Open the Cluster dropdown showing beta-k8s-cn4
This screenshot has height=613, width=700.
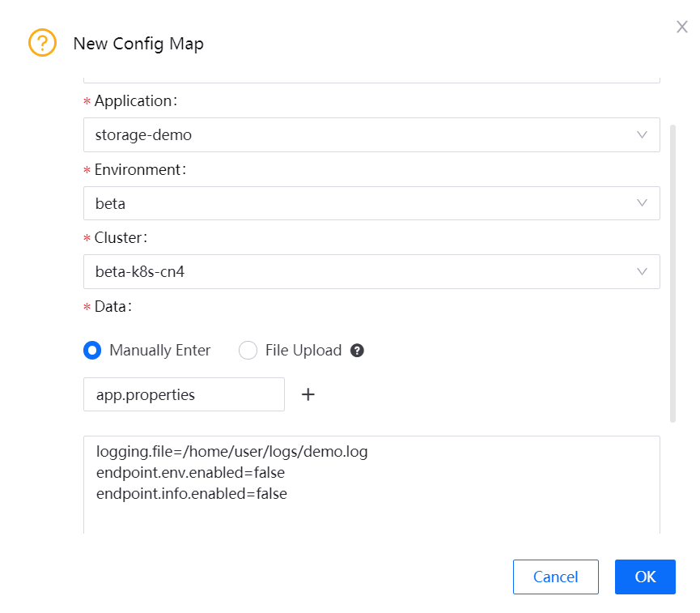pos(371,272)
